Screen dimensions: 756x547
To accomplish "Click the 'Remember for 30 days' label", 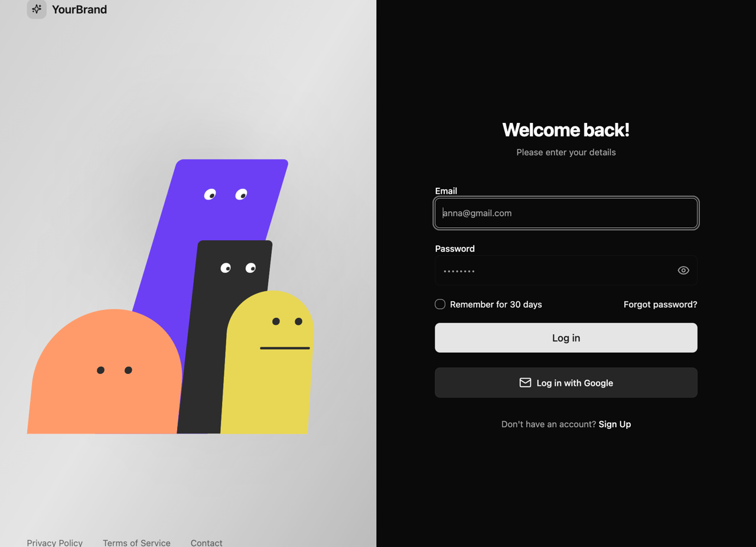I will click(x=496, y=304).
